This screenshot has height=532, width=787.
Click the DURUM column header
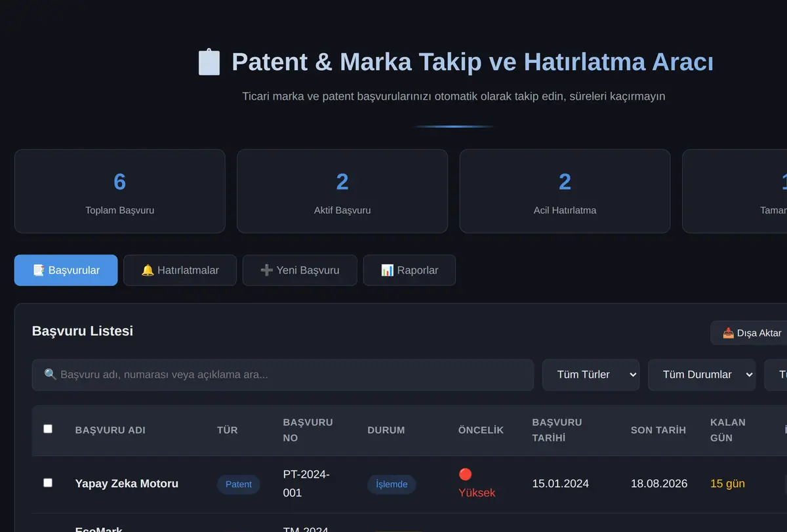point(386,430)
